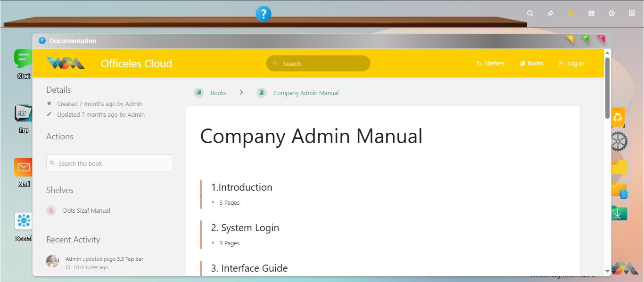
Task: Open the apps grid icon in top bar
Action: coord(591,14)
